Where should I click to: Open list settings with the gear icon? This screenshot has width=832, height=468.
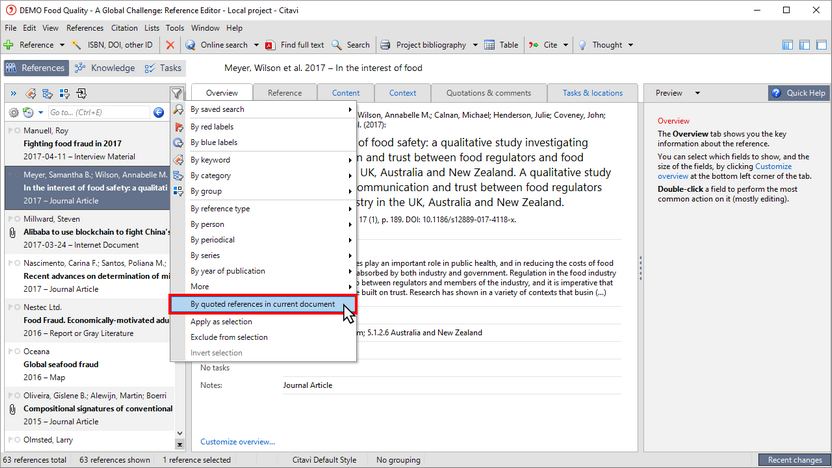[x=13, y=112]
